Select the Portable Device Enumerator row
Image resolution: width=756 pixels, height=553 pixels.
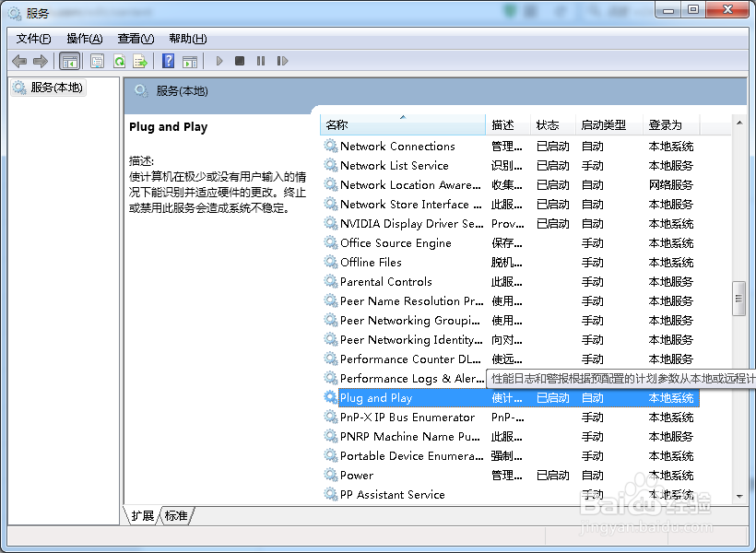tap(510, 455)
